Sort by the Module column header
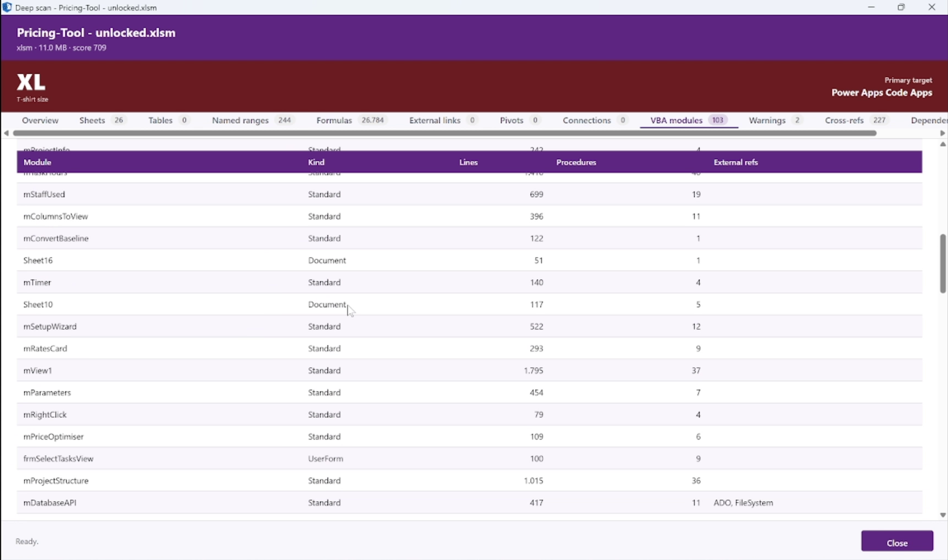 coord(37,162)
